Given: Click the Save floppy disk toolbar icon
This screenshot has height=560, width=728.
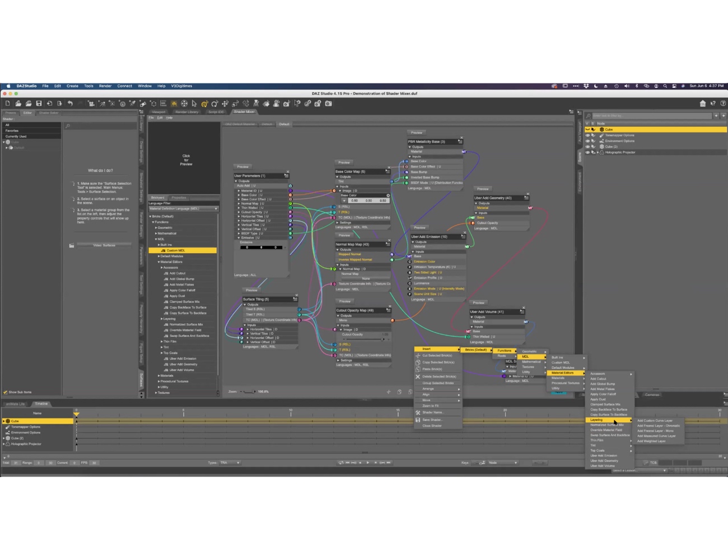Looking at the screenshot, I should pos(39,104).
